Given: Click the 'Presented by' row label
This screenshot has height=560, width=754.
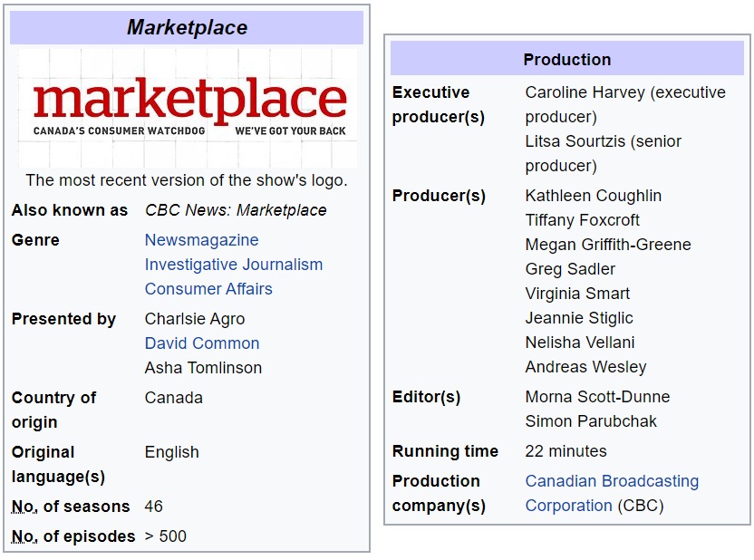Looking at the screenshot, I should 63,319.
